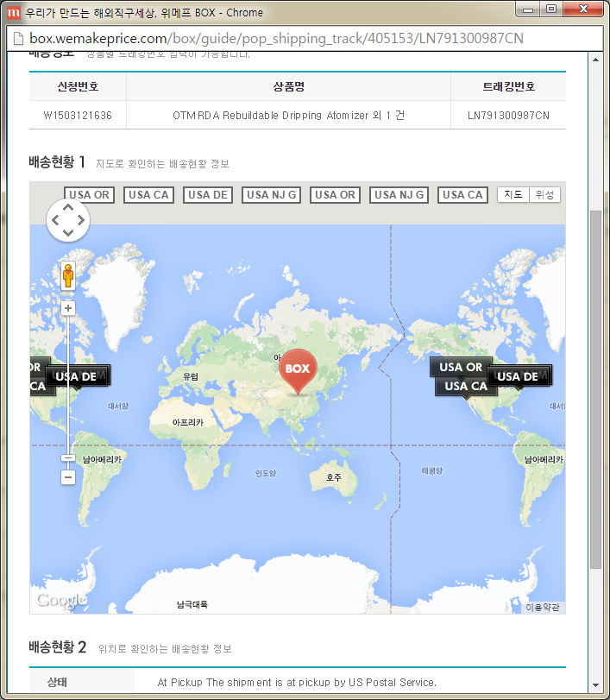Click the 상품명 column header
The image size is (610, 700).
[x=289, y=86]
